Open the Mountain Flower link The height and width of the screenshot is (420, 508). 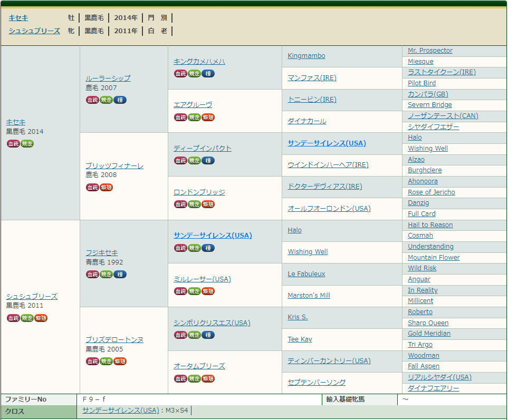pyautogui.click(x=434, y=258)
